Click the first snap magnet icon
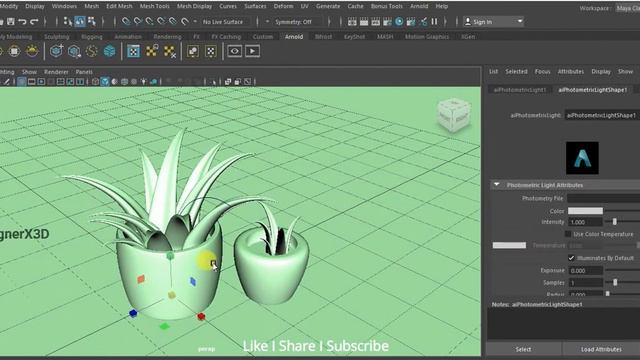 point(126,22)
